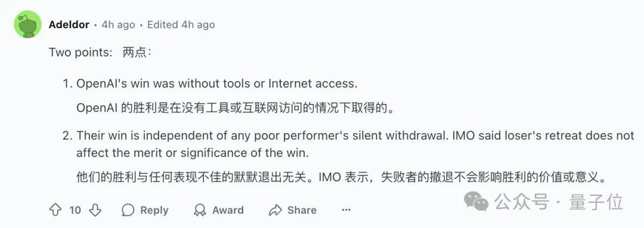Click the Reply text label
Image resolution: width=644 pixels, height=228 pixels.
point(154,210)
